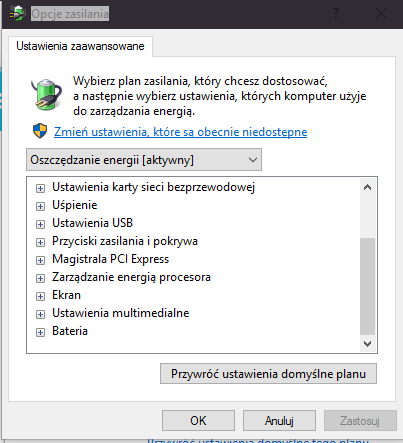
Task: Expand Ustawienia USB plus box
Action: [40, 225]
